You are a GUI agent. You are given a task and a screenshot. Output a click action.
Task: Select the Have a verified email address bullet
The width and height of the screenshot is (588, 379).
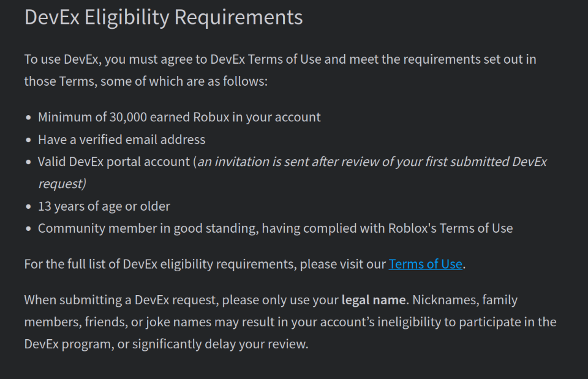121,140
